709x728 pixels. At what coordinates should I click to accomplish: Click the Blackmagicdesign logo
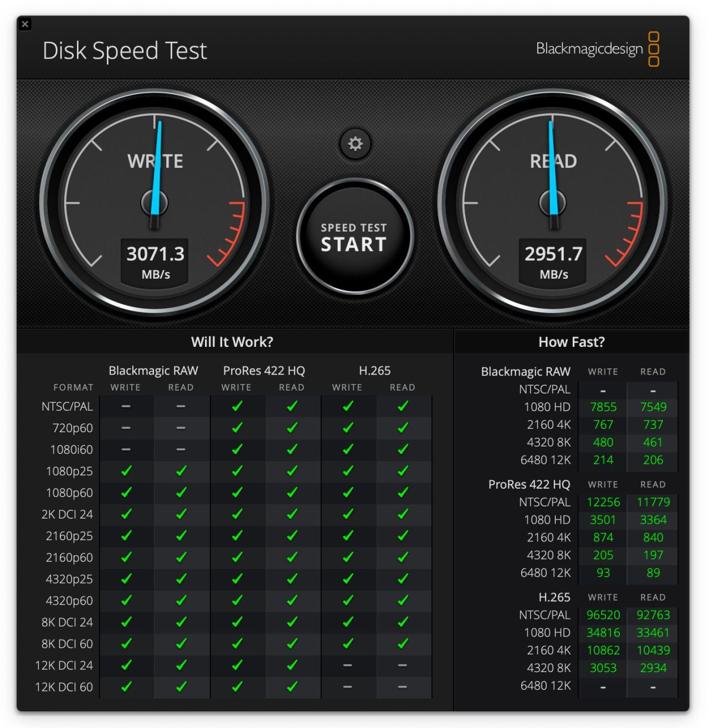tap(598, 49)
